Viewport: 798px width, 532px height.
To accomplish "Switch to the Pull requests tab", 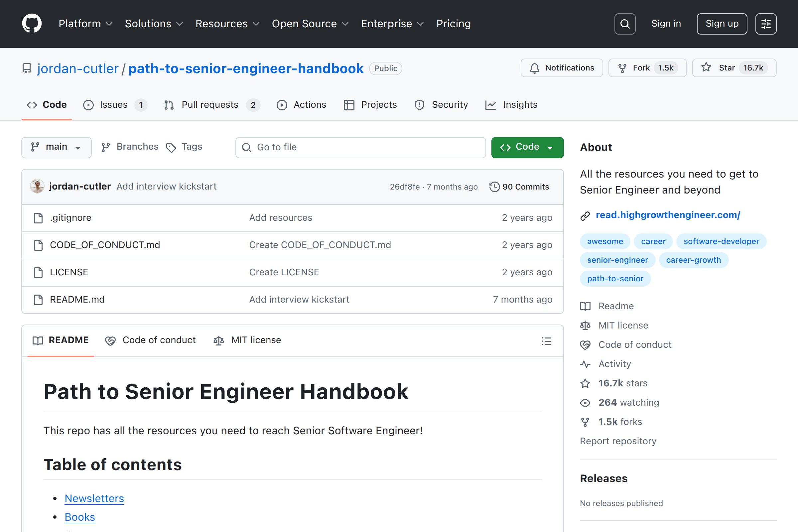I will tap(212, 105).
